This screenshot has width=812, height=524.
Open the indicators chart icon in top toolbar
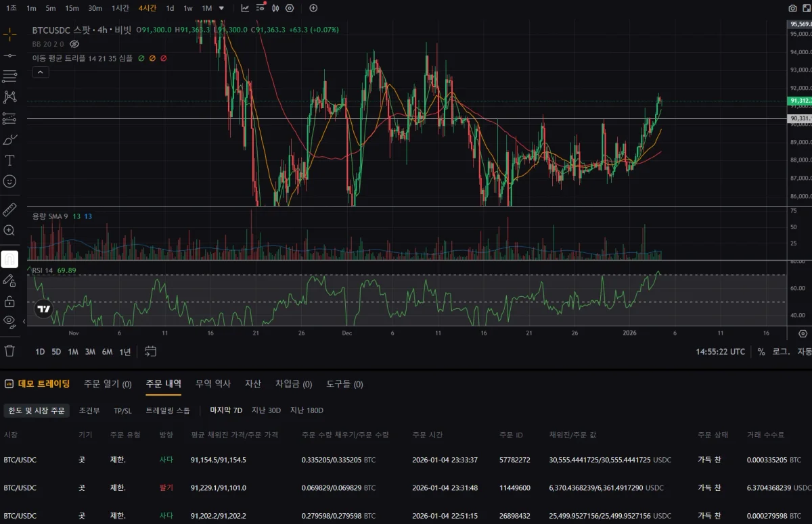coord(245,8)
